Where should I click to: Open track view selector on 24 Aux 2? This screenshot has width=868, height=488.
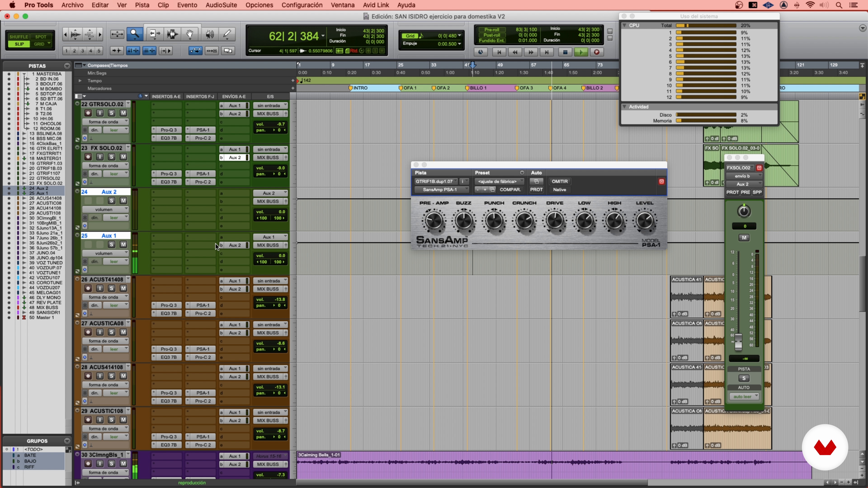pyautogui.click(x=105, y=209)
